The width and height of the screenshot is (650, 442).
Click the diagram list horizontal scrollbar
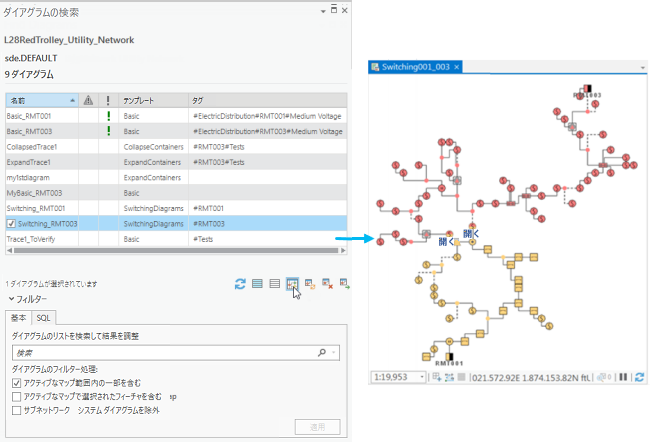(x=176, y=250)
